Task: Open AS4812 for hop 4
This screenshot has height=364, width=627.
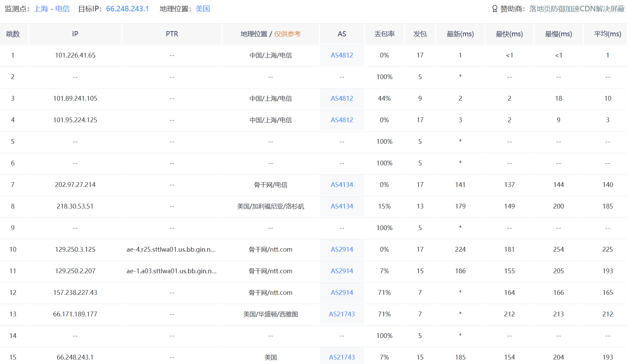Action: (342, 120)
